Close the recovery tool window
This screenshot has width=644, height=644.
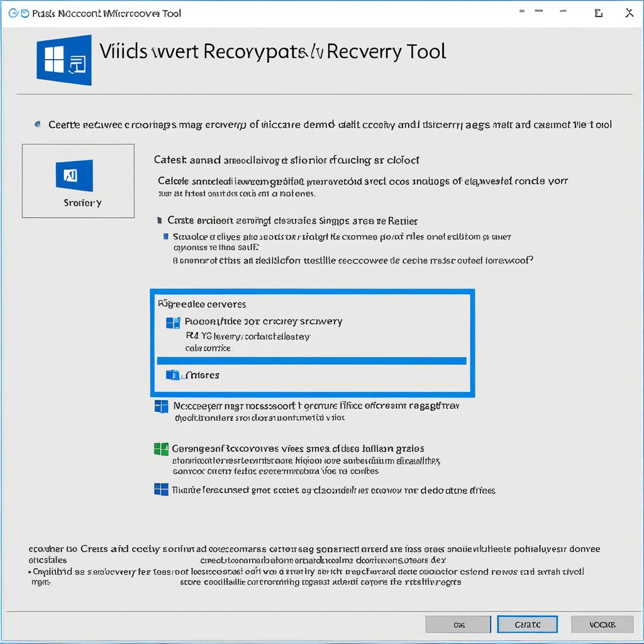629,13
